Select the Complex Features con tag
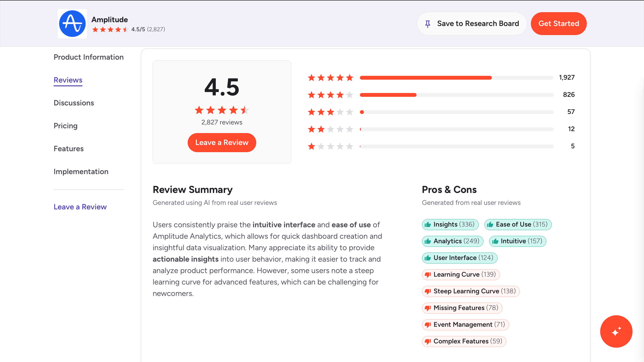644x362 pixels. [464, 341]
